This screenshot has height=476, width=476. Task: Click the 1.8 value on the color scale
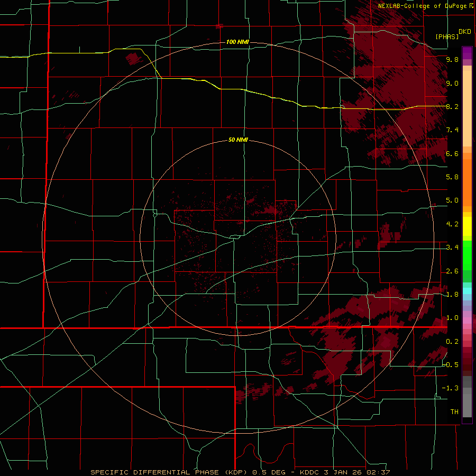pyautogui.click(x=452, y=295)
